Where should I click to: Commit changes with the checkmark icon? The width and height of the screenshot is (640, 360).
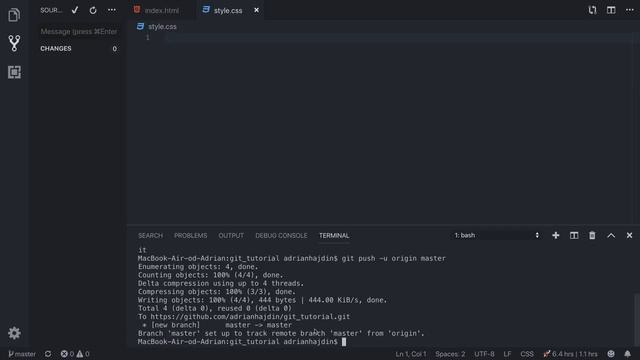coord(75,10)
